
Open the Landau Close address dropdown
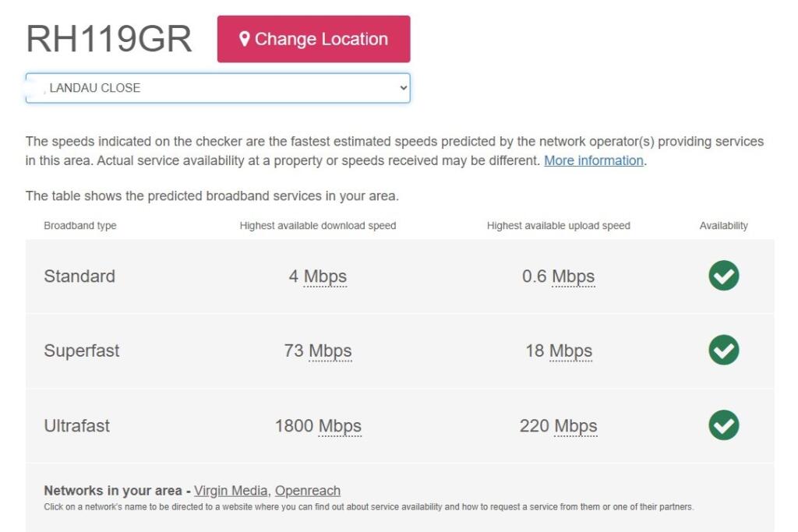tap(217, 88)
